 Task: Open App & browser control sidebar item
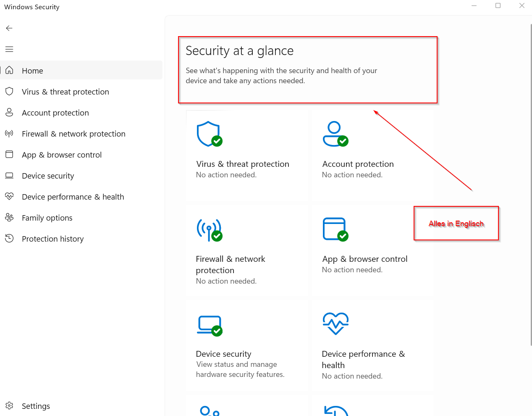(x=61, y=155)
